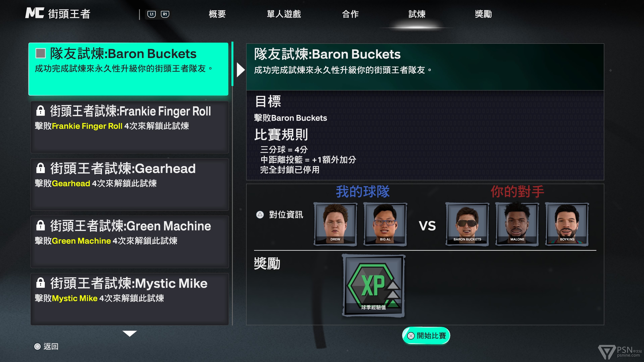
Task: Click the lock icon on Green Machine trial
Action: click(40, 225)
